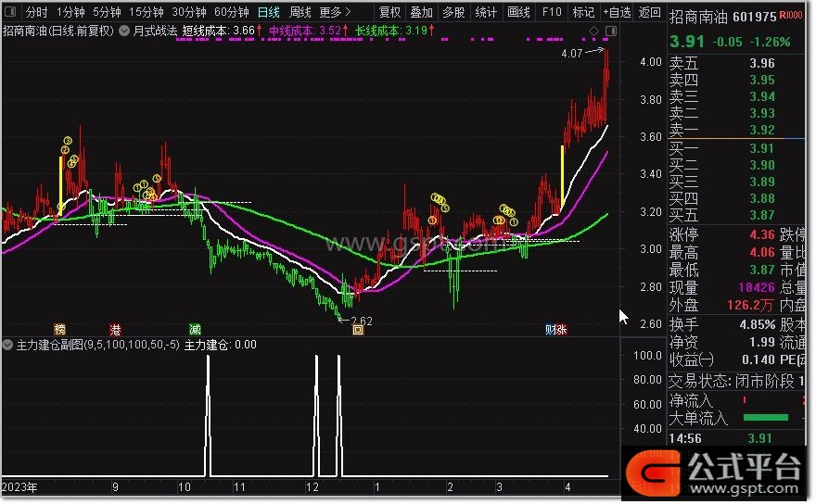Click the green 大单流入 bar
The image size is (816, 504).
pyautogui.click(x=766, y=418)
